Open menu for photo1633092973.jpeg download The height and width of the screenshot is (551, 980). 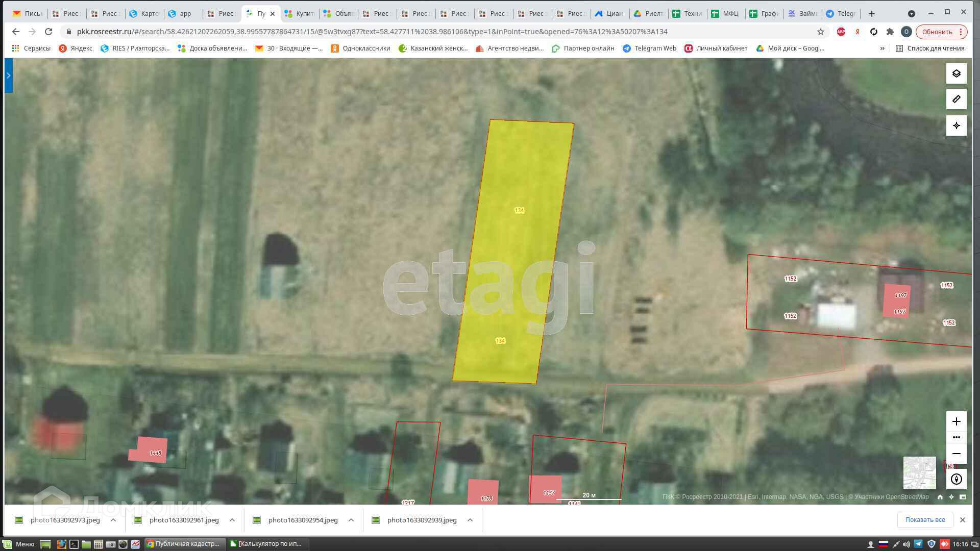coord(113,520)
